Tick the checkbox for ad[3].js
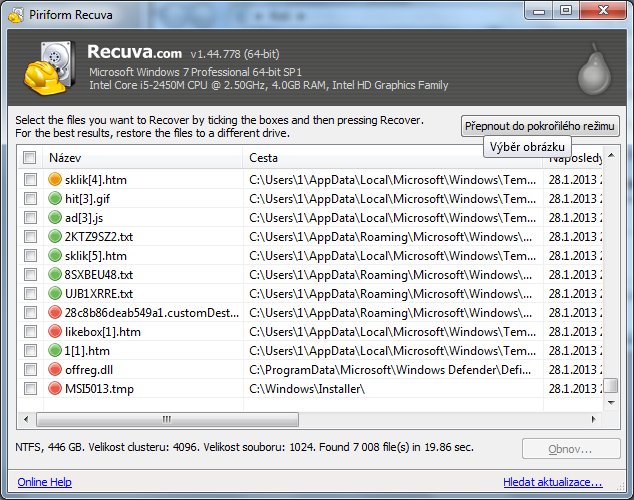 [x=30, y=217]
